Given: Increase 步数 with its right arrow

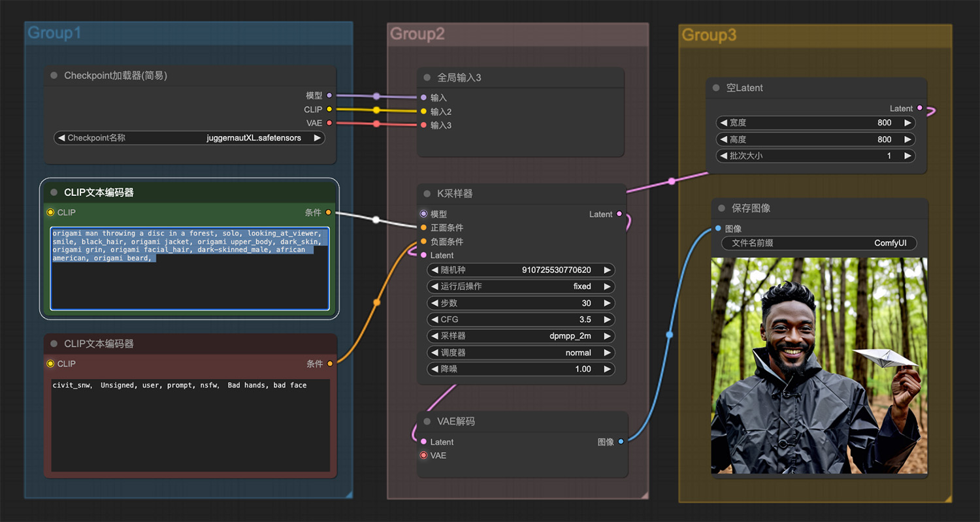Looking at the screenshot, I should [x=608, y=303].
